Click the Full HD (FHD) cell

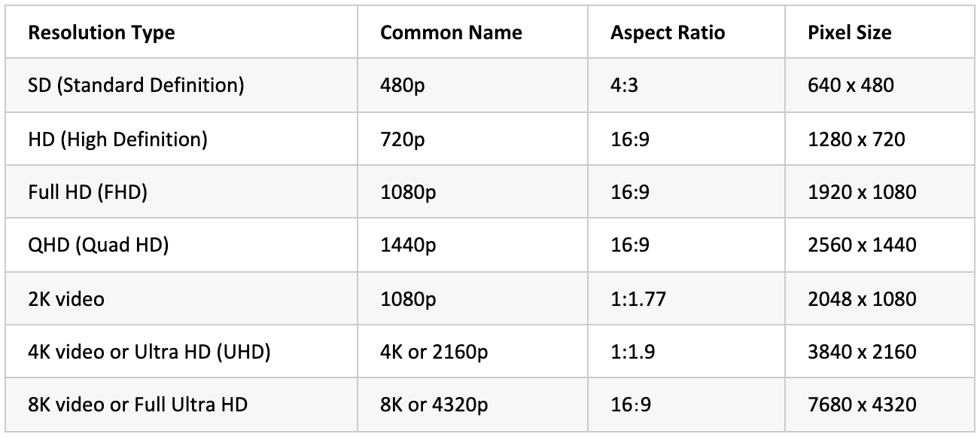88,192
